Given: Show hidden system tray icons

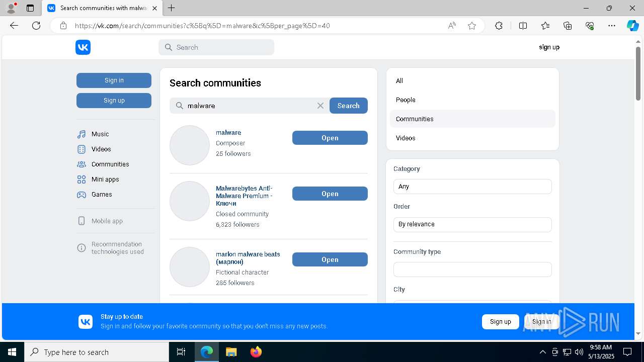Looking at the screenshot, I should pyautogui.click(x=542, y=352).
